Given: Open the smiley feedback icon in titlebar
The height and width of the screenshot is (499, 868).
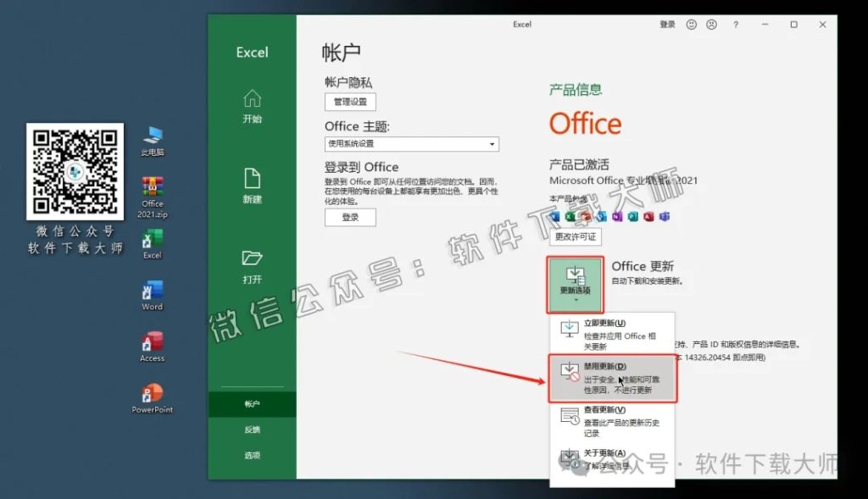Looking at the screenshot, I should click(692, 25).
